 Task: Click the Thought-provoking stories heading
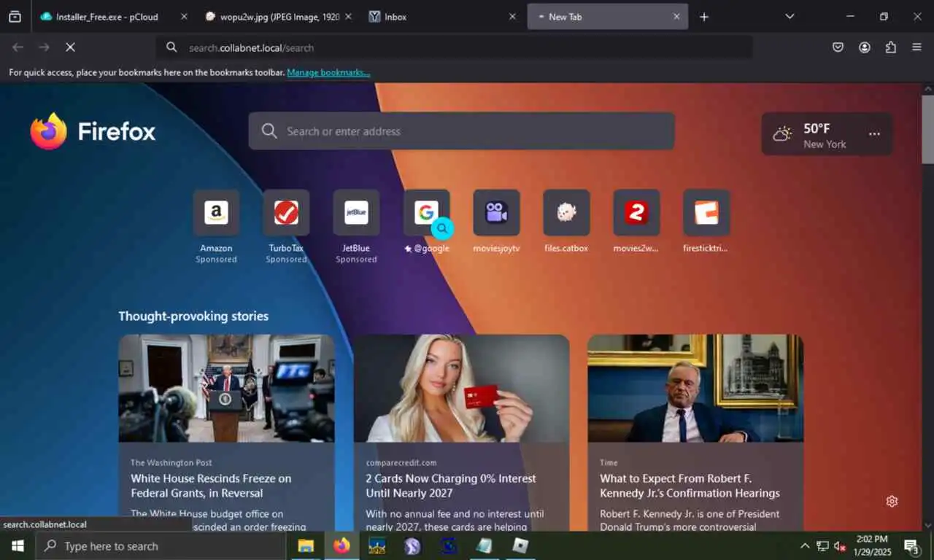coord(193,316)
